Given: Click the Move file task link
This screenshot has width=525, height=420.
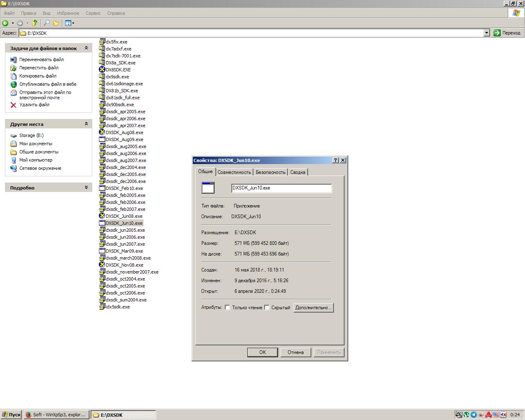Looking at the screenshot, I should (x=39, y=68).
